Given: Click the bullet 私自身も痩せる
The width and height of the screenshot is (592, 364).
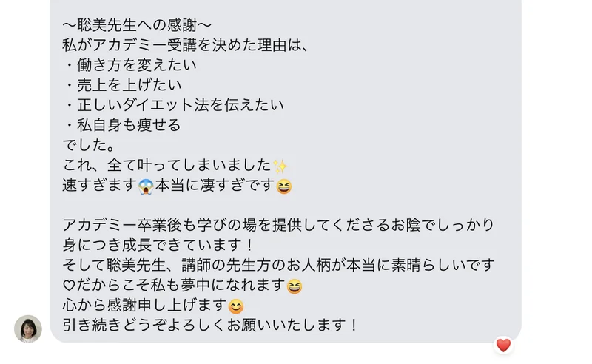Looking at the screenshot, I should coord(123,125).
